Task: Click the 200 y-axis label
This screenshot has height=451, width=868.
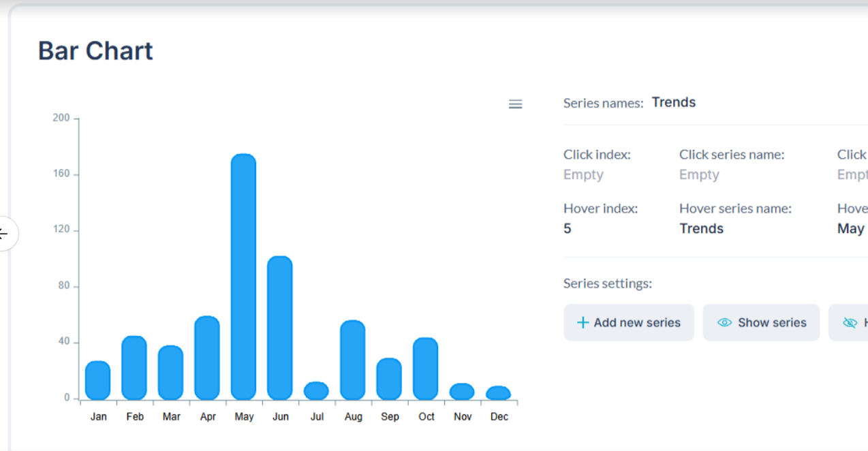Action: point(61,118)
